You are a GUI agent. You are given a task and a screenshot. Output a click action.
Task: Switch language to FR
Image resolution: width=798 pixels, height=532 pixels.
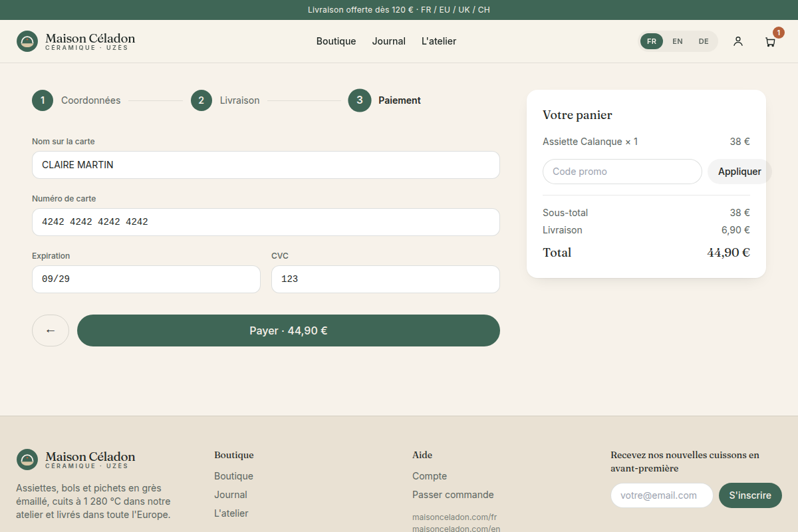(x=652, y=41)
